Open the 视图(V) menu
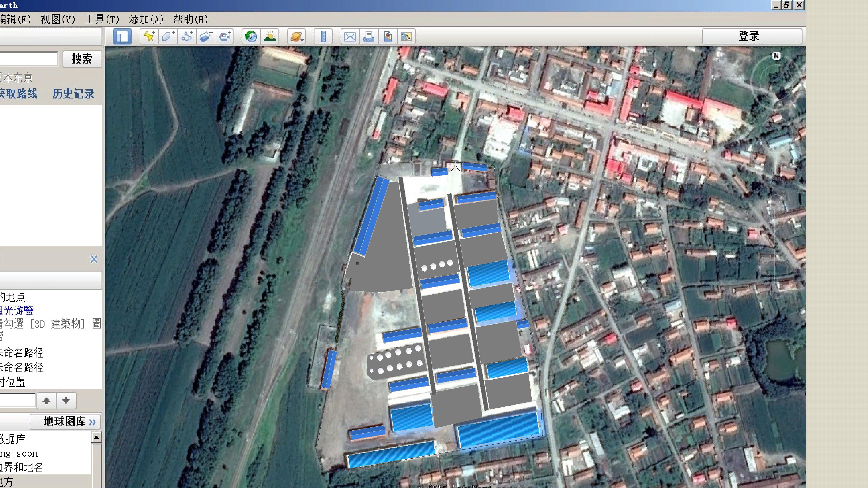Screen dimensions: 868x488 (58, 19)
